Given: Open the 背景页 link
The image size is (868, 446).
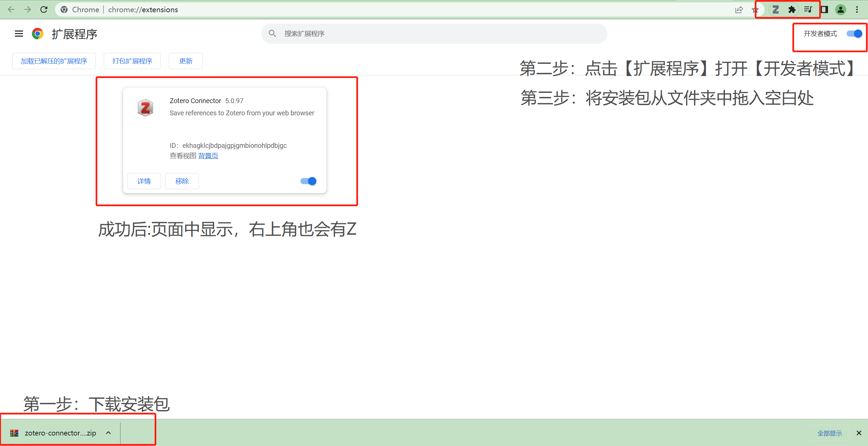Looking at the screenshot, I should pyautogui.click(x=208, y=156).
